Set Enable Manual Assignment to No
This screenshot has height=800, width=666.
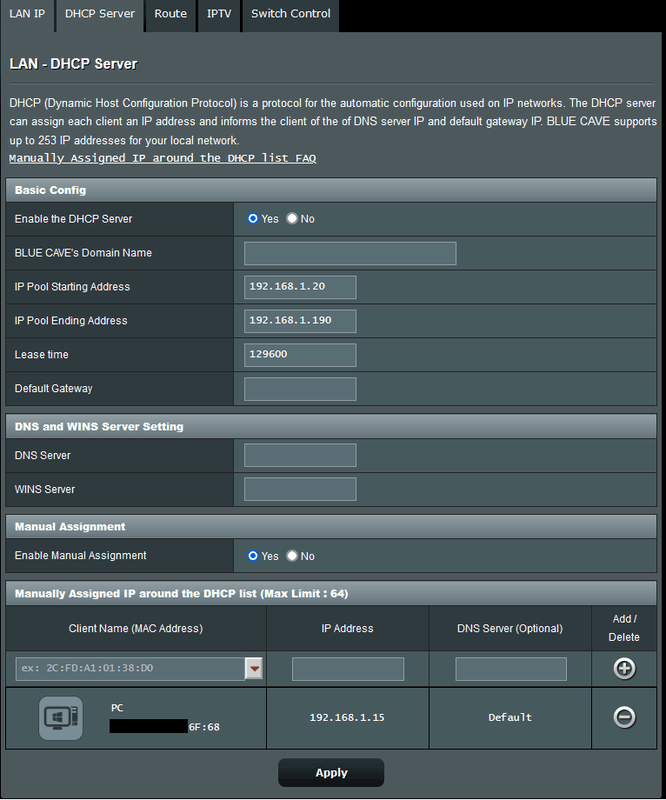tap(292, 556)
